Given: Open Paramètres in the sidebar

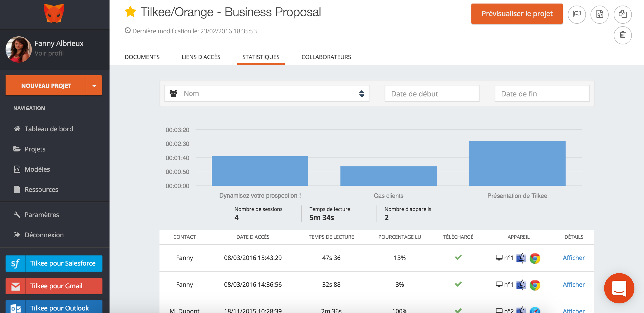Looking at the screenshot, I should click(x=36, y=215).
